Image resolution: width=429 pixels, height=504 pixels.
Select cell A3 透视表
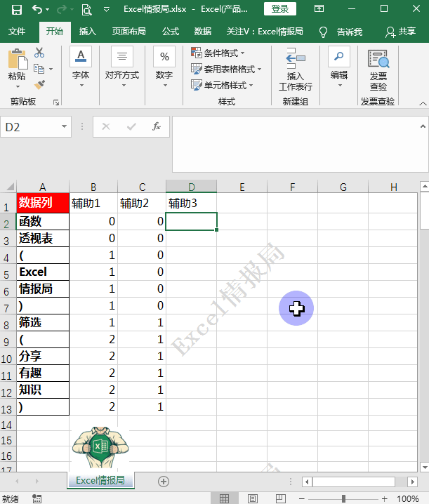43,238
